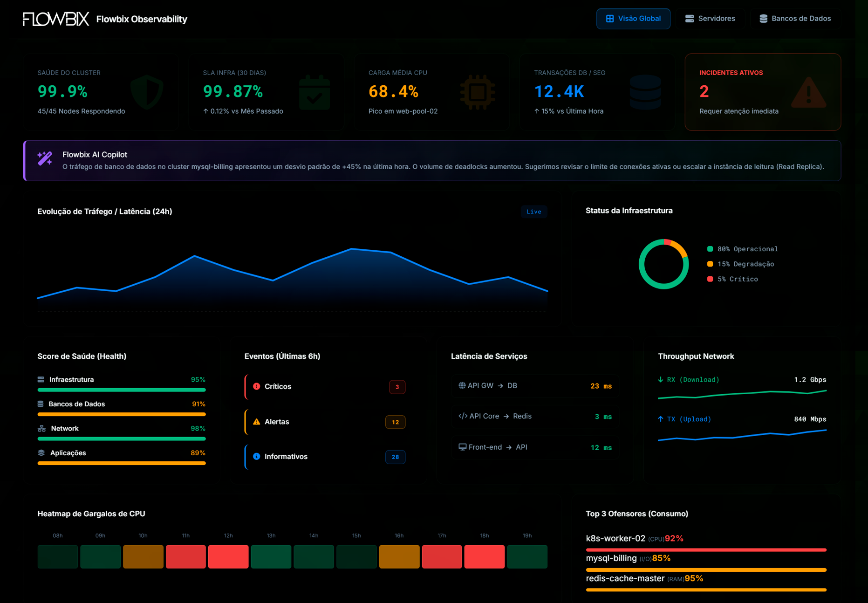
Task: Toggle the Live indicator on traffic chart
Action: click(534, 212)
